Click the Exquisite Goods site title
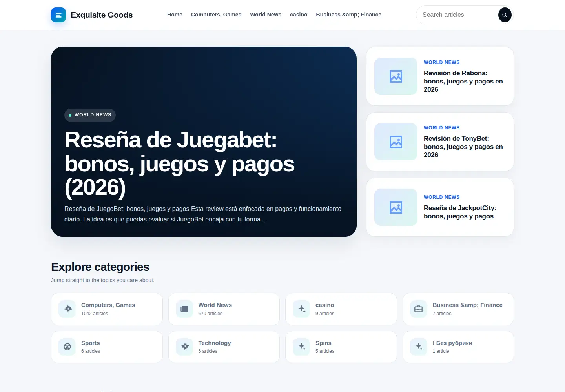 (x=102, y=15)
